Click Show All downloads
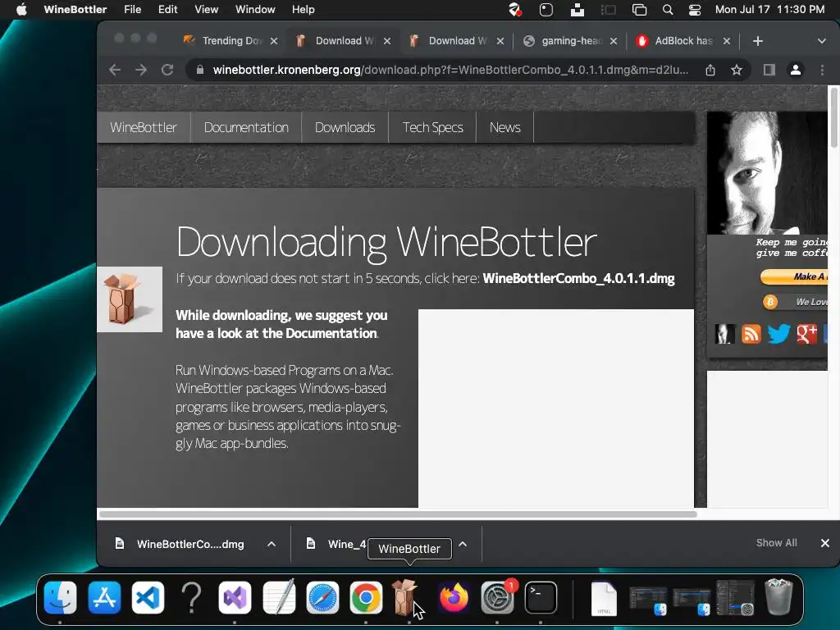The width and height of the screenshot is (840, 630). click(776, 543)
